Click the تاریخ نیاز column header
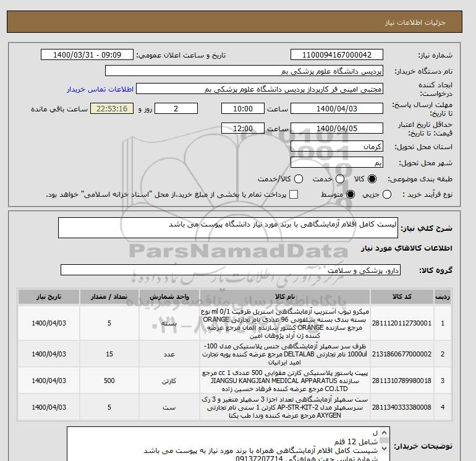 click(49, 296)
